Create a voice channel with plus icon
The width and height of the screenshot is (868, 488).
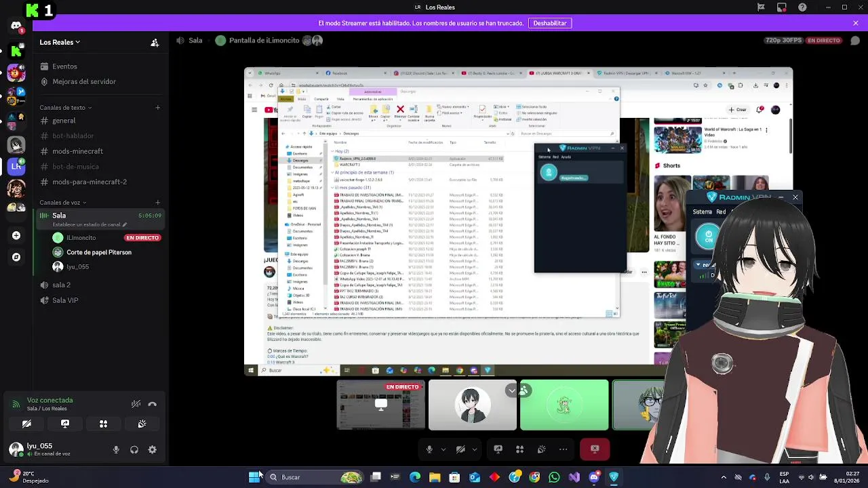(157, 203)
